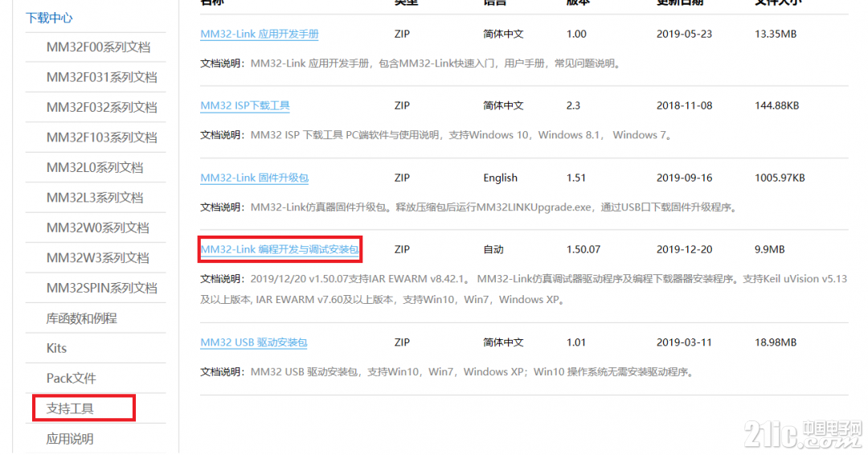
Task: Click description mentioning IAR EWARM v8.42.1
Action: tap(524, 289)
